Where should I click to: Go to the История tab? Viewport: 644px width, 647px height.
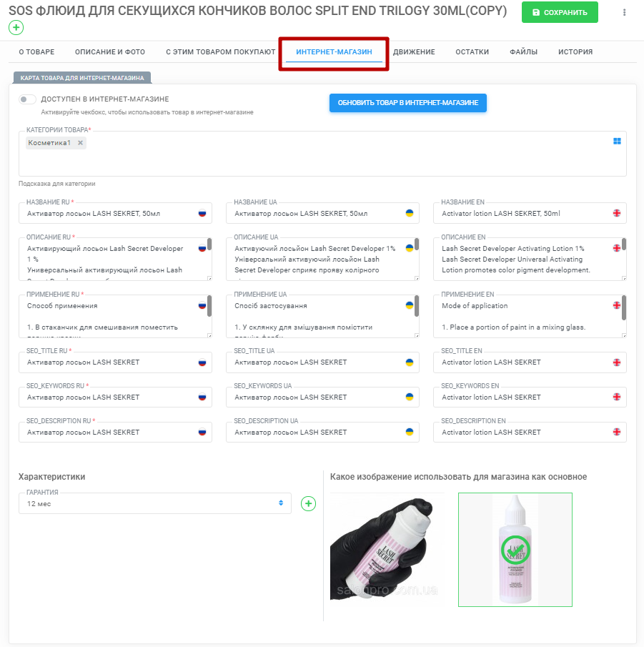pos(575,52)
